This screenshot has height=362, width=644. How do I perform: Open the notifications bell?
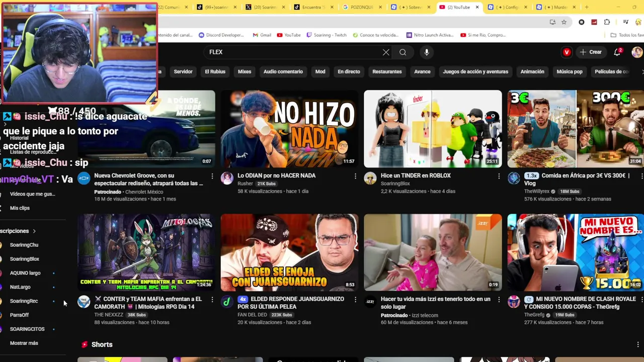[x=617, y=52]
